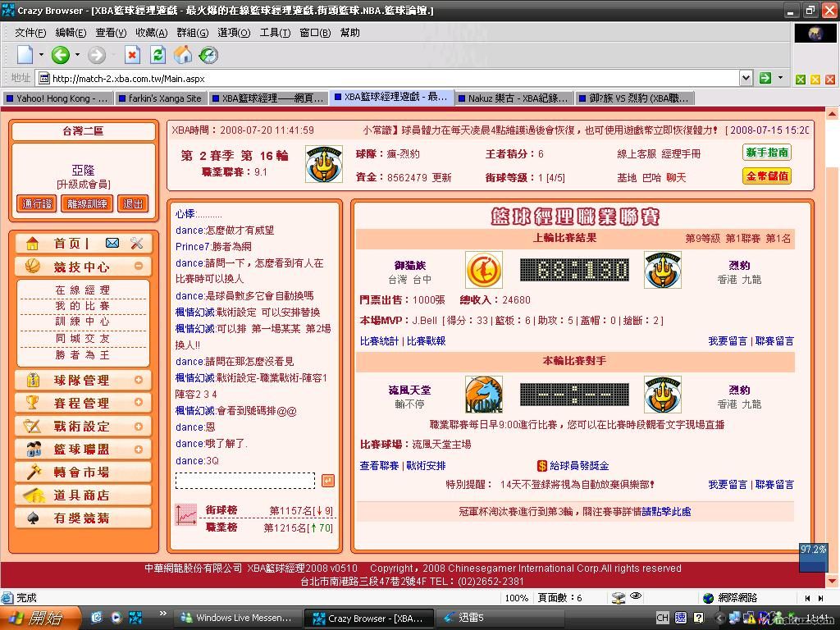Open the Back button history dropdown arrow

(77, 55)
